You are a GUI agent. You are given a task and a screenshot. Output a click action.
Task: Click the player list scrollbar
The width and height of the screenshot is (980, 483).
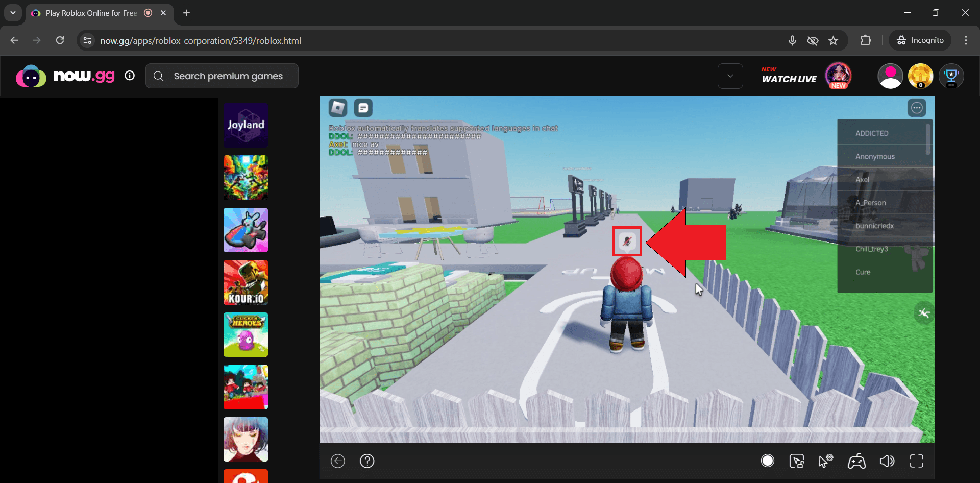click(928, 139)
